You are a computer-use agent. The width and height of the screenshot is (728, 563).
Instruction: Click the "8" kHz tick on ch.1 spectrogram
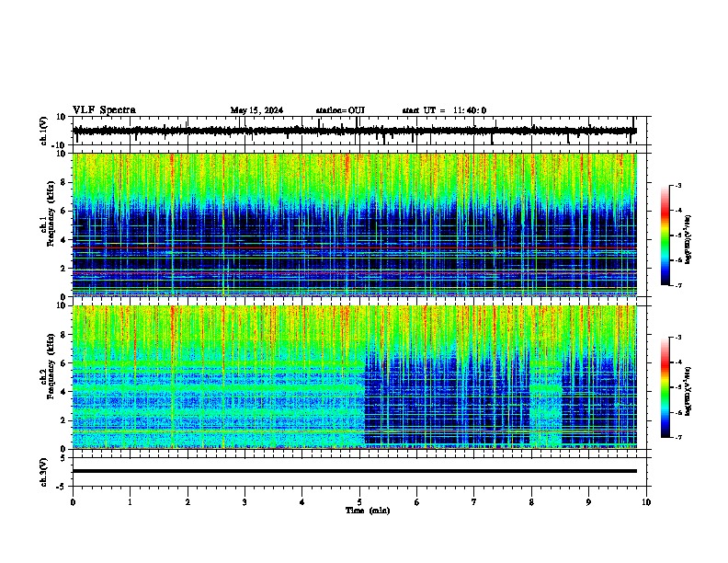click(63, 182)
